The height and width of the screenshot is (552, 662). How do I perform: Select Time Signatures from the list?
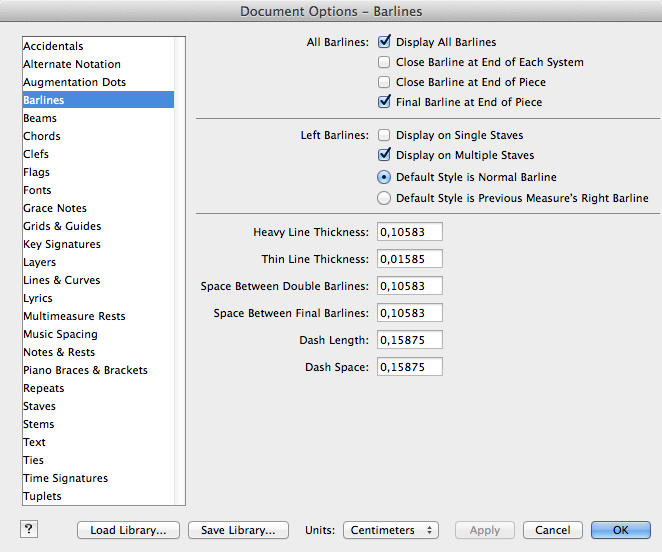click(x=65, y=478)
